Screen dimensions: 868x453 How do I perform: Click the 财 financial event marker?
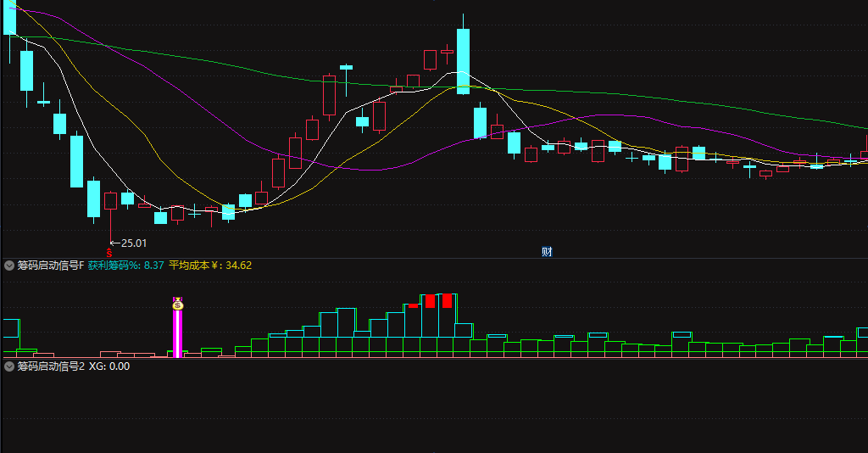tap(547, 252)
